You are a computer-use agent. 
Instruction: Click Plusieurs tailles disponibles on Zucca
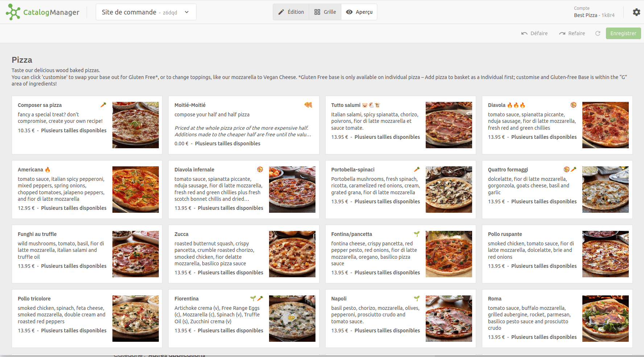[x=231, y=273]
